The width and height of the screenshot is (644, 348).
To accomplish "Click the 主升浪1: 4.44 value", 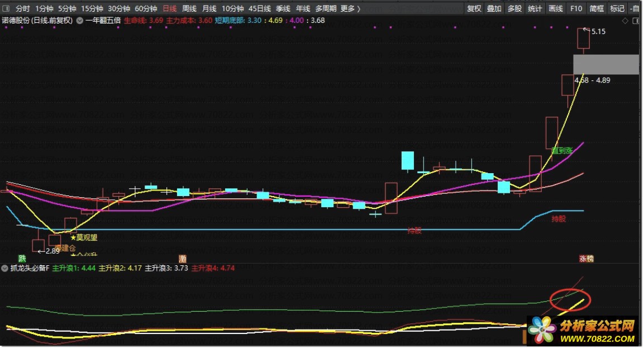I will [74, 268].
